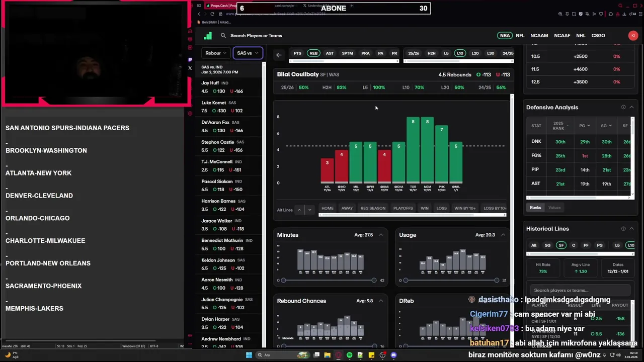Screen dimensions: 644x362
Task: Apply the PLAYOFFS filter
Action: point(403,208)
